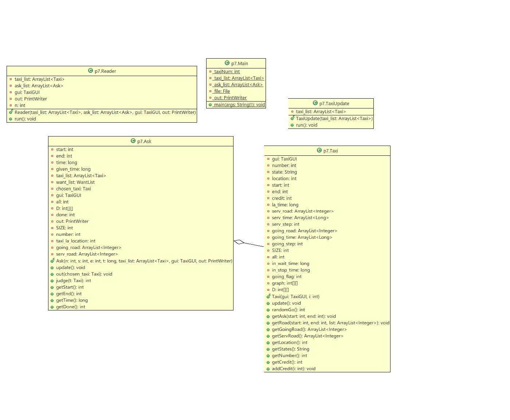This screenshot has width=510, height=420.
Task: Select getEnd(): int in Ask
Action: 69,294
